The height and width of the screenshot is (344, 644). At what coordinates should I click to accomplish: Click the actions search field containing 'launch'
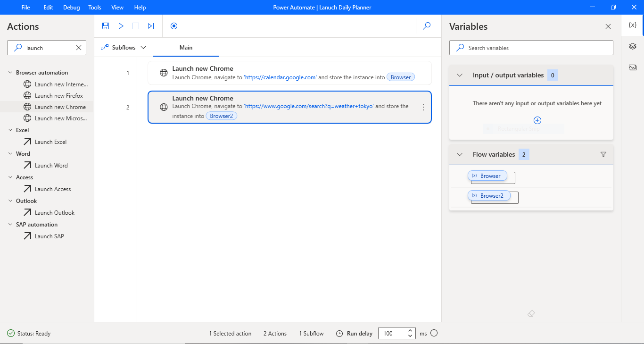coord(47,48)
